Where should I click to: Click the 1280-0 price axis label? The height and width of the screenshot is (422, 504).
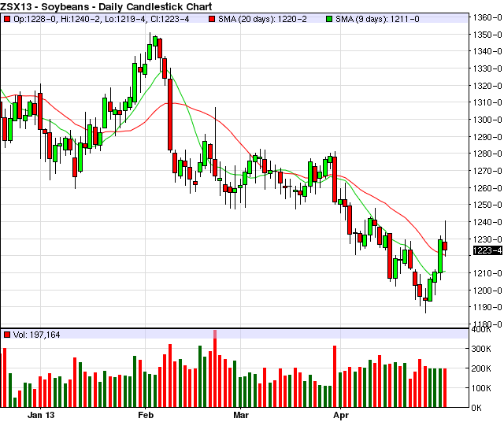tap(488, 154)
